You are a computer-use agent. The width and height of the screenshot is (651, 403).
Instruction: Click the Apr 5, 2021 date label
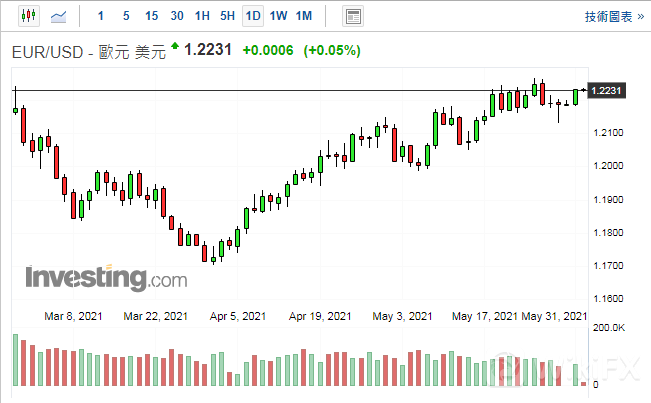tap(239, 316)
